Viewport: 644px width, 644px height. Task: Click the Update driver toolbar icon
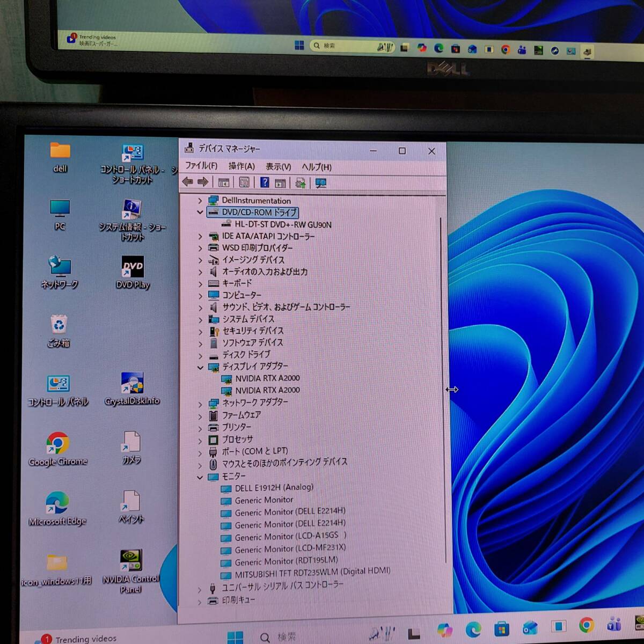pyautogui.click(x=301, y=183)
